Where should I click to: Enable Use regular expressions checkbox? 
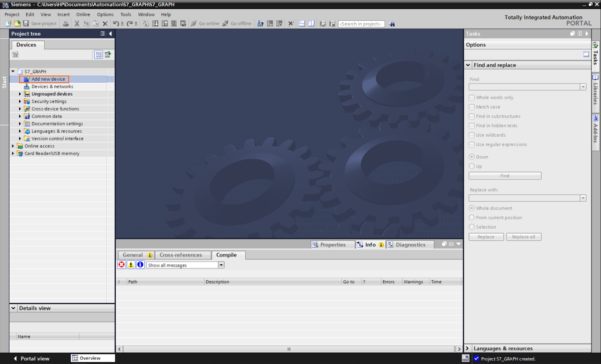(x=472, y=144)
